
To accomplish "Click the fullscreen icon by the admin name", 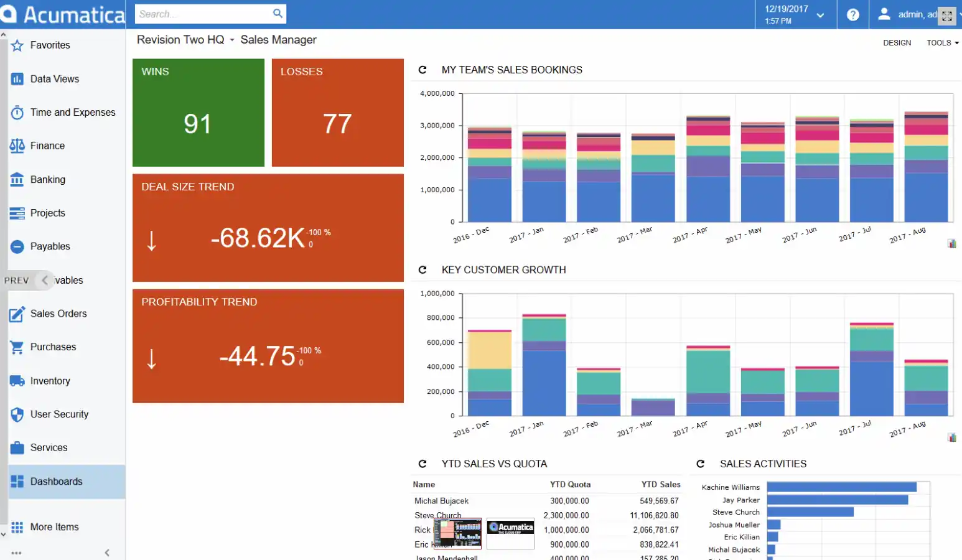I will click(x=947, y=16).
